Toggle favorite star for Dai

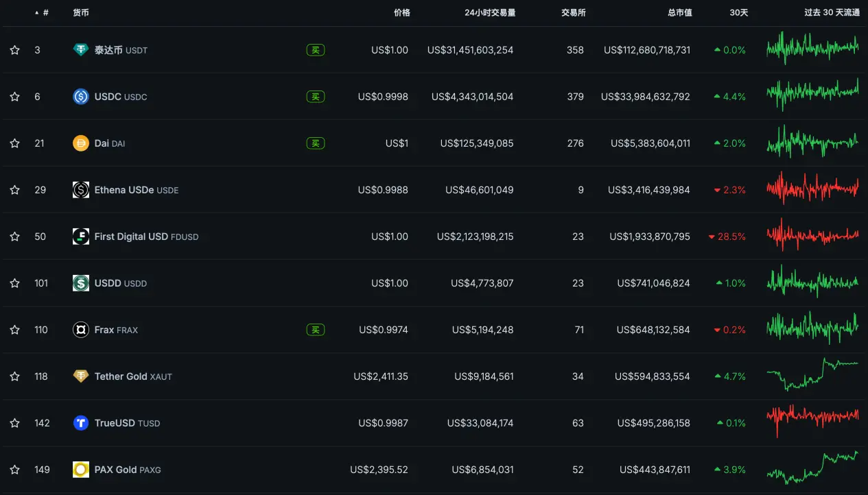pos(14,143)
